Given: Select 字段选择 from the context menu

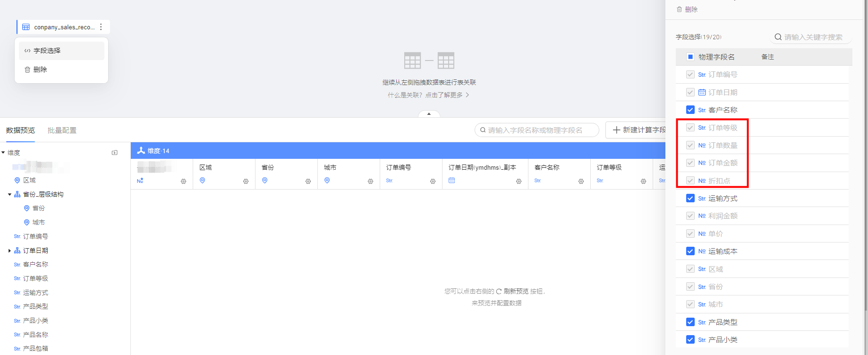Looking at the screenshot, I should click(47, 51).
